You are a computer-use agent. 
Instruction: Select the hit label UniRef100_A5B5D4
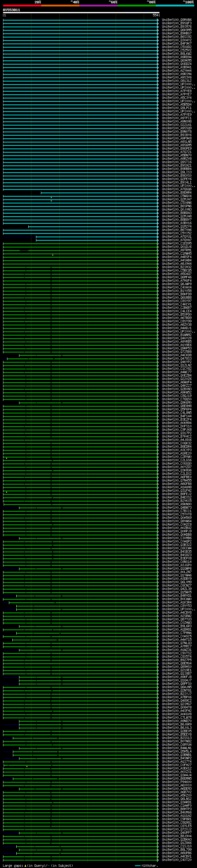[x=177, y=104]
